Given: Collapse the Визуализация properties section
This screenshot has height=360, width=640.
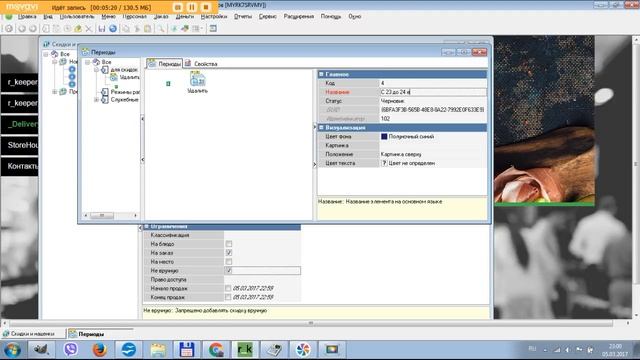Looking at the screenshot, I should point(321,128).
